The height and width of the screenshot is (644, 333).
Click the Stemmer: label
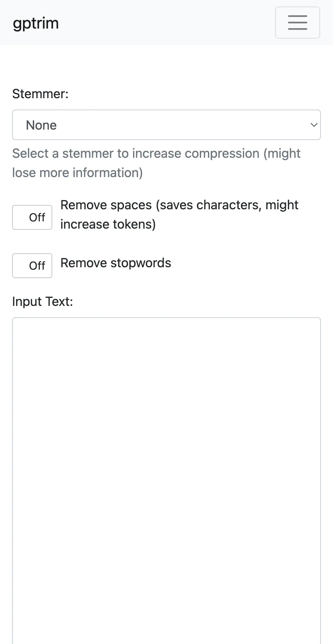click(40, 94)
